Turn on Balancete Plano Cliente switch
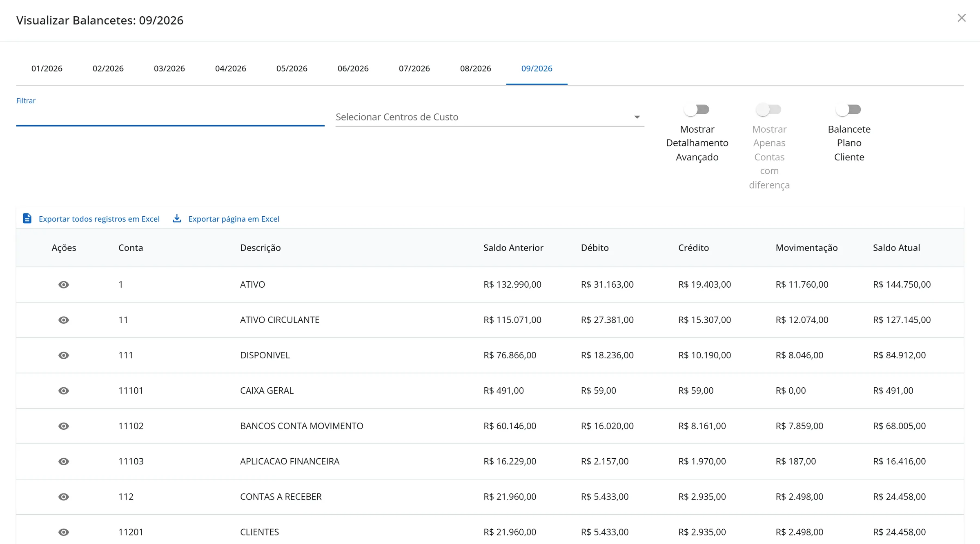This screenshot has height=544, width=980. coord(849,109)
